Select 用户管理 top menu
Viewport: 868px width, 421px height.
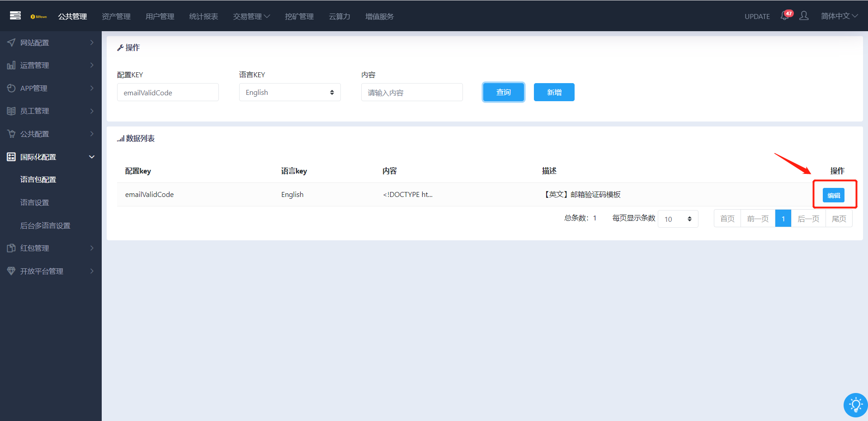tap(160, 16)
